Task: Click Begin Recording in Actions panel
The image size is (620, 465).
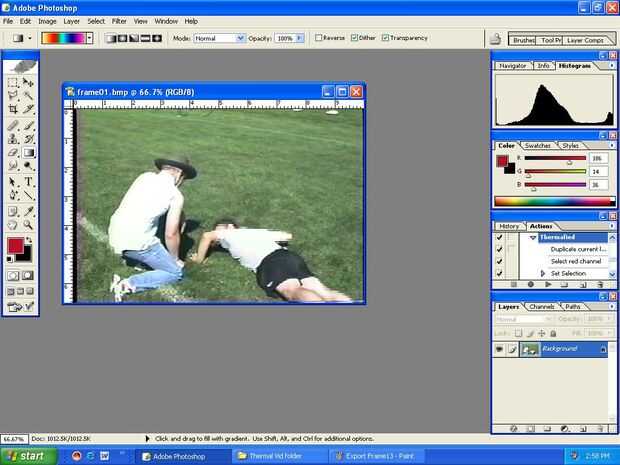Action: tap(531, 284)
